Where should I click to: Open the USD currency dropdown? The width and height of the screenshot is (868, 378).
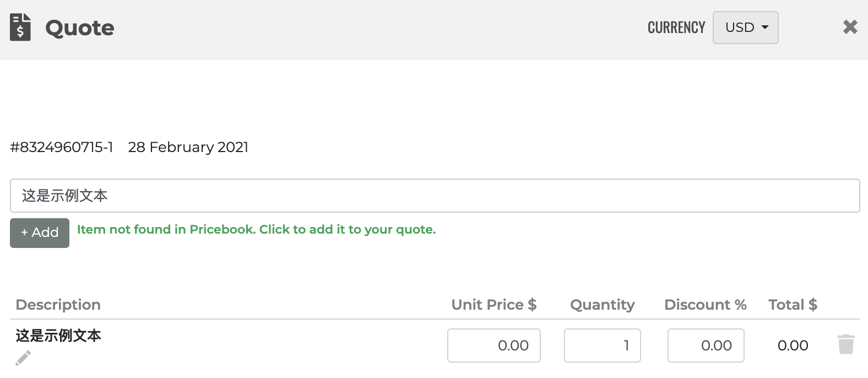tap(745, 28)
